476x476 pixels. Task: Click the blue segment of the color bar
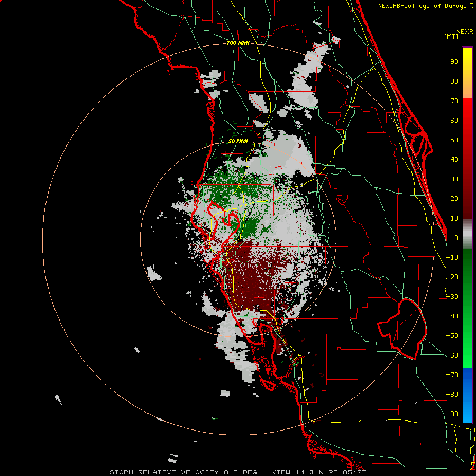pyautogui.click(x=467, y=396)
